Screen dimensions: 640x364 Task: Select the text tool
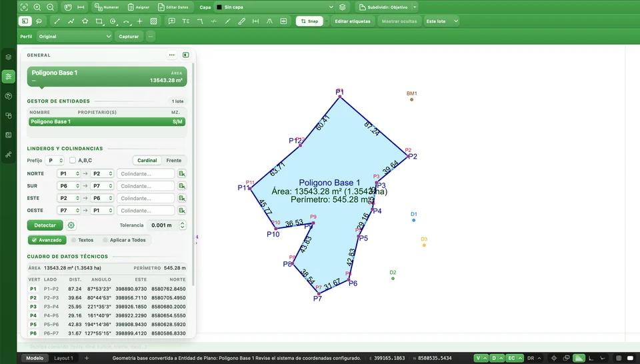pyautogui.click(x=186, y=21)
